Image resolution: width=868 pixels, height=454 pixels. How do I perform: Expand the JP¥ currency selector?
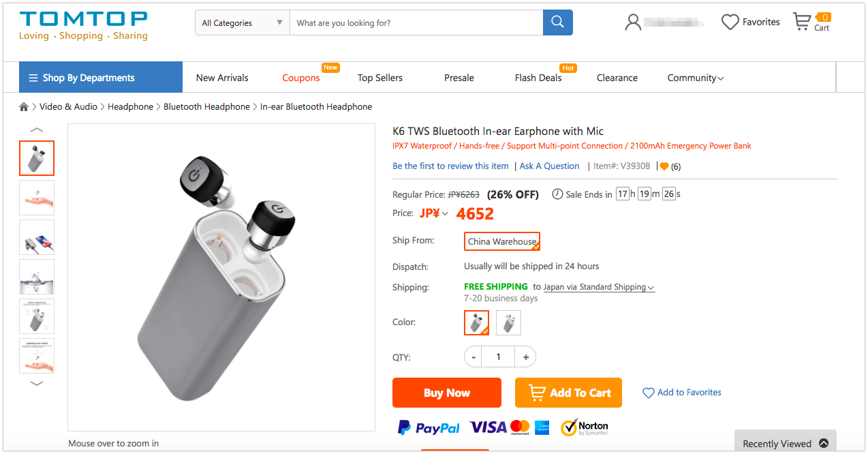(434, 213)
